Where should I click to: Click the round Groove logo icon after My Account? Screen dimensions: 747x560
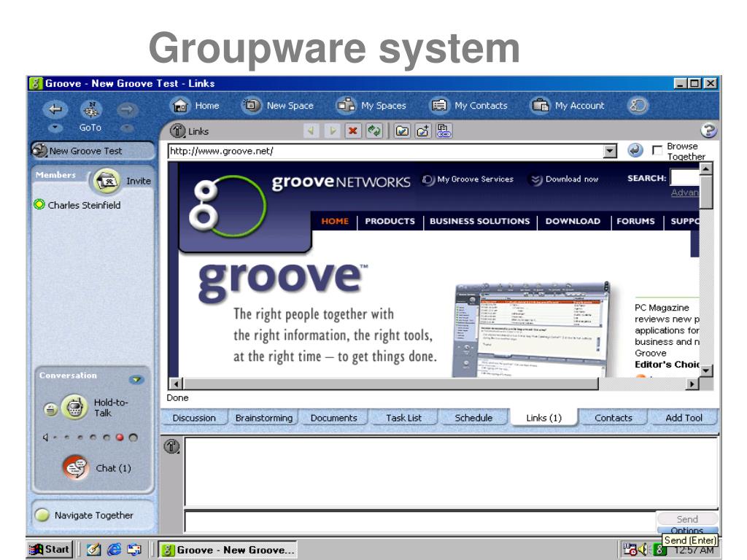coord(638,105)
